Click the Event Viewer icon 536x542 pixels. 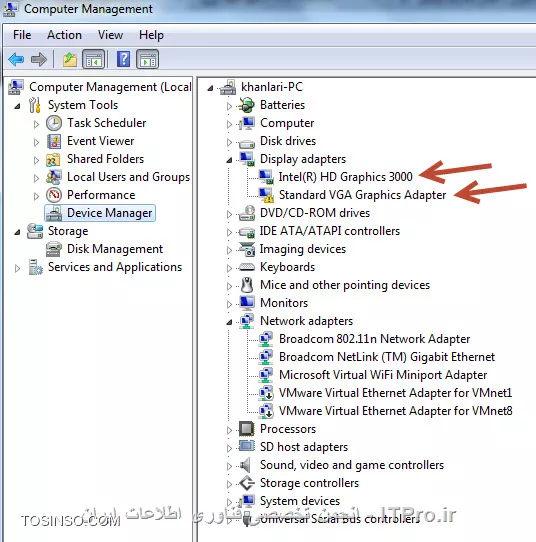(x=54, y=141)
